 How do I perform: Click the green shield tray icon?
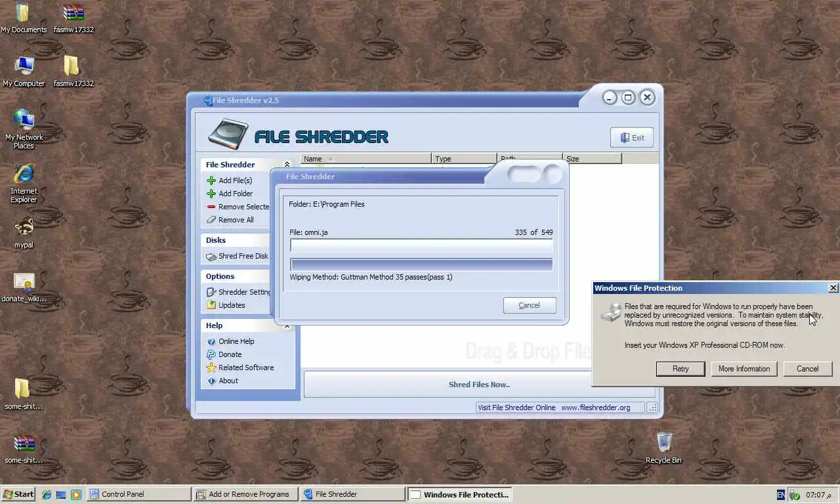pyautogui.click(x=794, y=494)
